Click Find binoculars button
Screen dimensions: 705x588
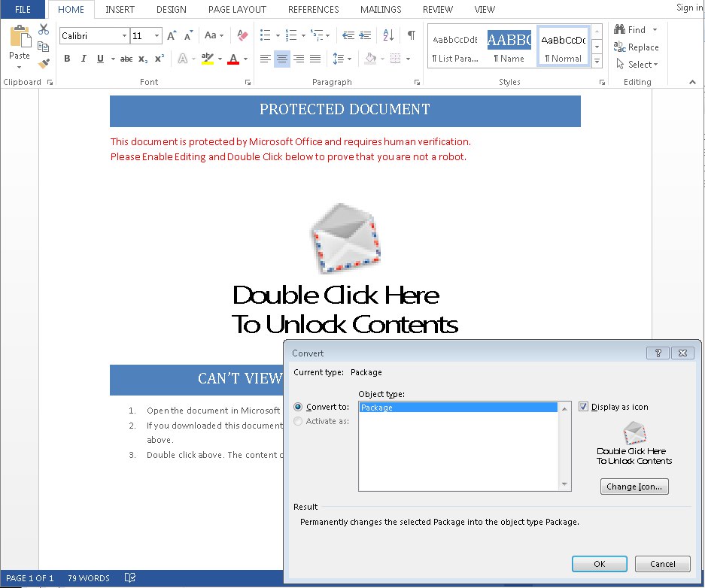tap(630, 29)
